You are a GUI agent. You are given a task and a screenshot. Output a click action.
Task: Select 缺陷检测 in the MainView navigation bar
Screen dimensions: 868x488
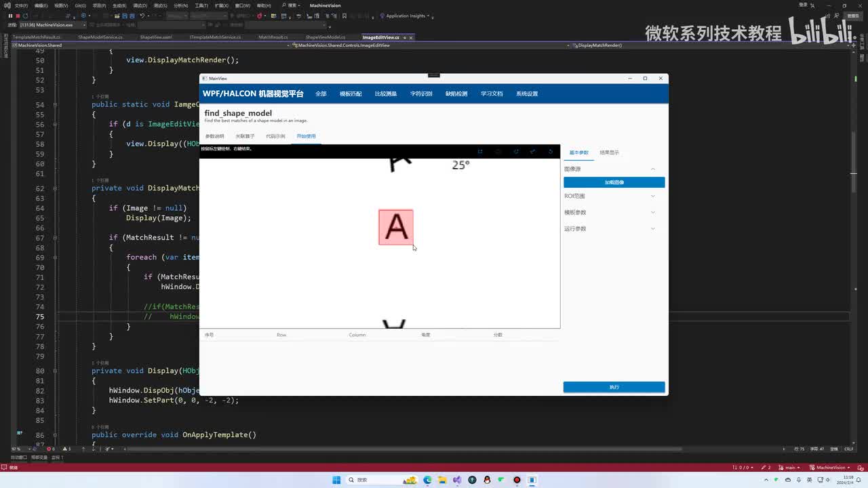[456, 94]
